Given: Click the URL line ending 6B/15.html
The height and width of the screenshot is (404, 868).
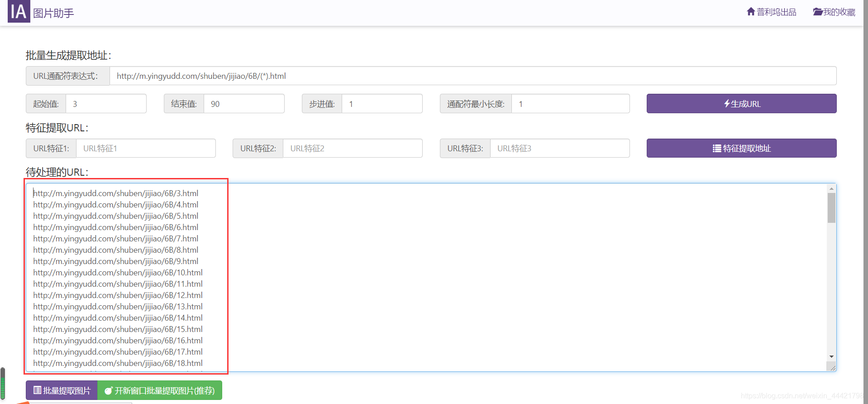Looking at the screenshot, I should [x=118, y=329].
